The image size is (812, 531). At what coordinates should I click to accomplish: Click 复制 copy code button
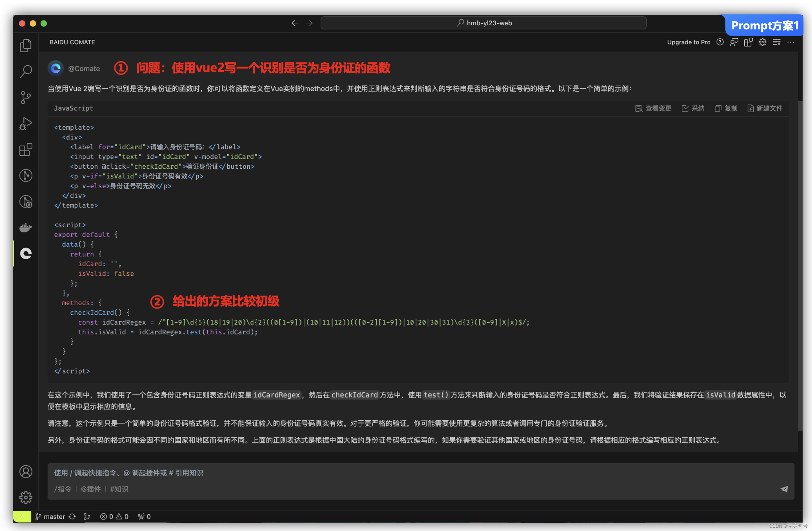click(726, 108)
